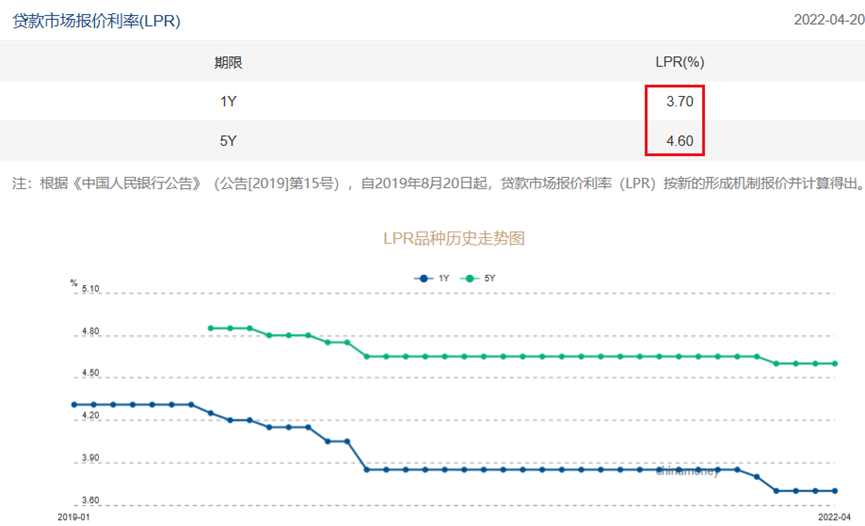Click first green 5Y data point on chart
This screenshot has width=865, height=526.
point(210,328)
